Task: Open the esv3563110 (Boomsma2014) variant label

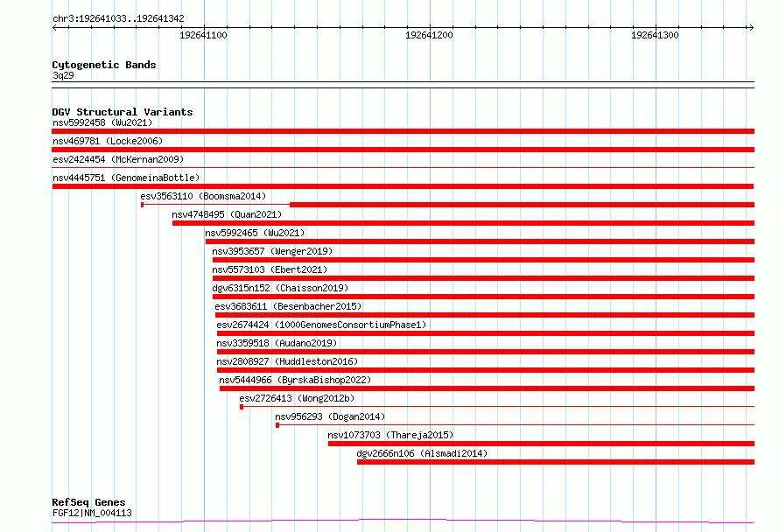Action: [x=203, y=196]
